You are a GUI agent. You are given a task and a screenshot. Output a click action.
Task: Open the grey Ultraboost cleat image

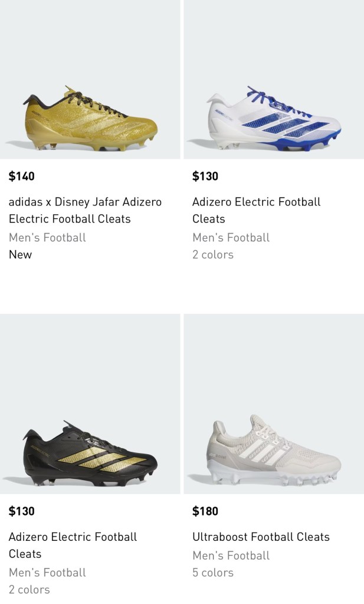click(273, 453)
